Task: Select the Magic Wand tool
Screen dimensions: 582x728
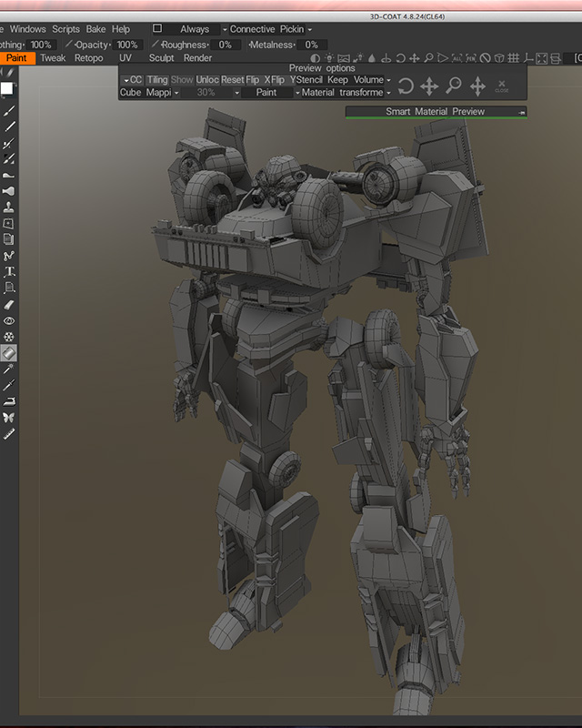Action: pyautogui.click(x=9, y=369)
